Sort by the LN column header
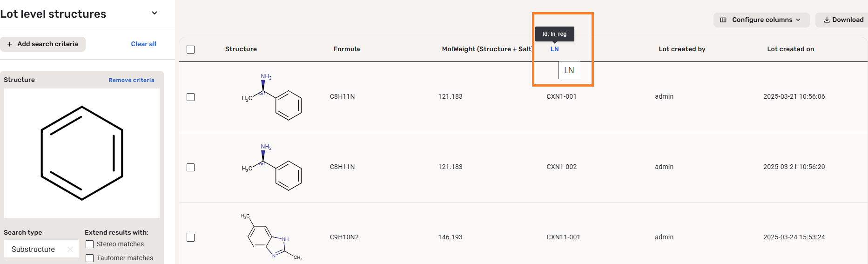This screenshot has width=868, height=264. [x=554, y=49]
